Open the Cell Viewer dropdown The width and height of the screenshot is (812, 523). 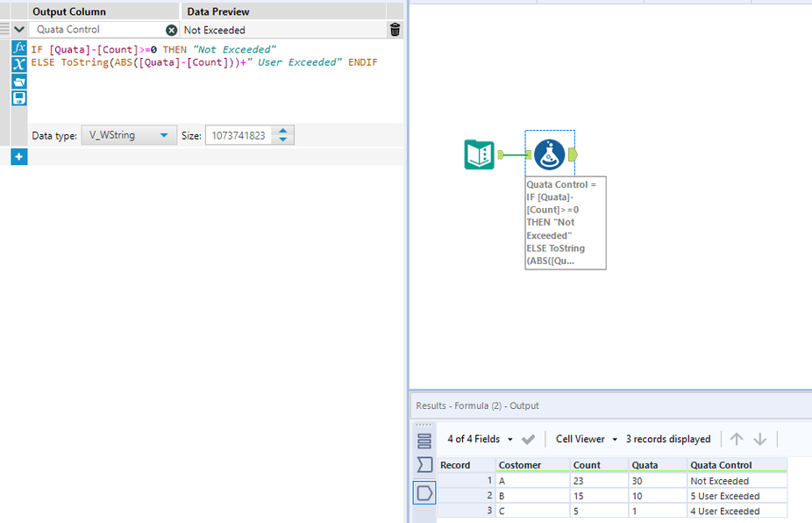[x=587, y=439]
